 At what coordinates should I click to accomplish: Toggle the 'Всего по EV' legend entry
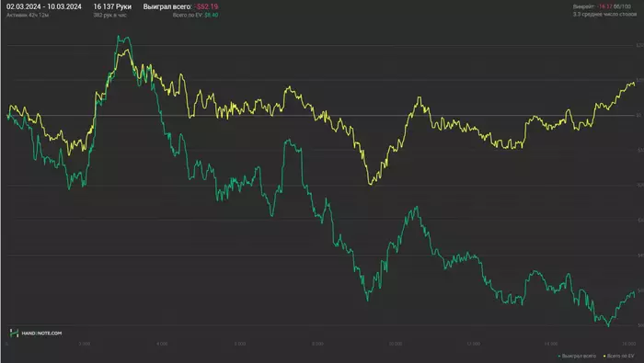(619, 356)
